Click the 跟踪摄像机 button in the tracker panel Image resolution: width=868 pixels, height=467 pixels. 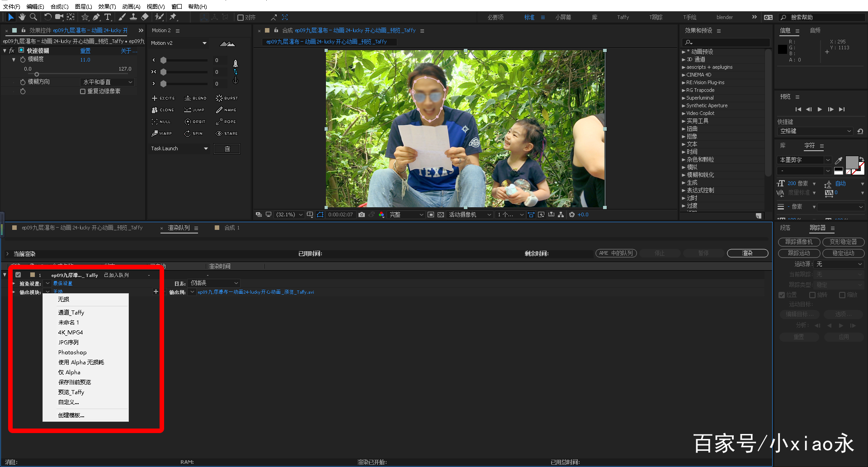click(798, 242)
